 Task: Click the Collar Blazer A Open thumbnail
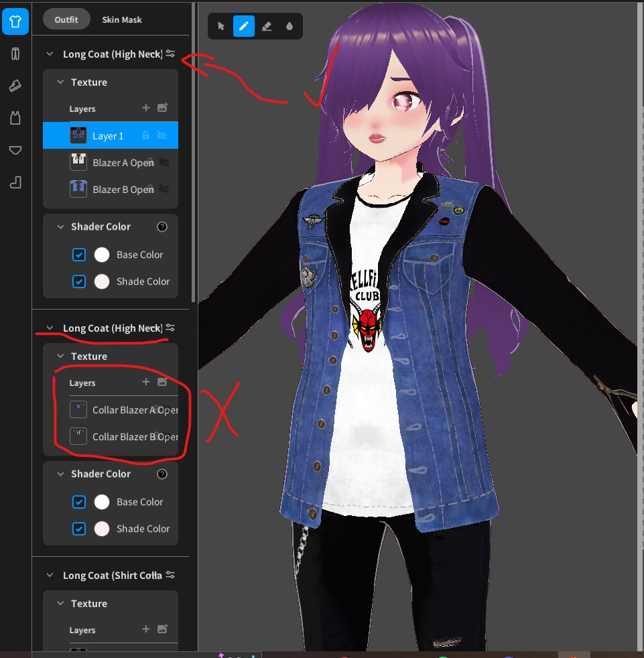point(78,409)
